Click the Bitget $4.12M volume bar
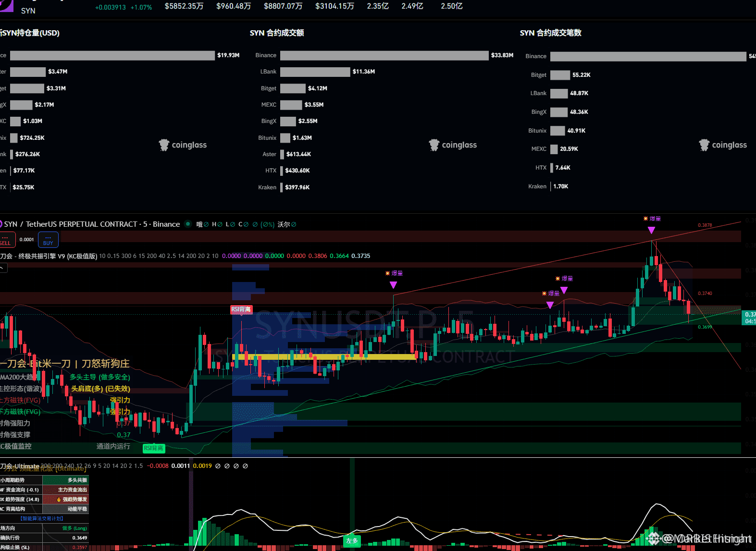Viewport: 756px width, 551px height. (293, 88)
